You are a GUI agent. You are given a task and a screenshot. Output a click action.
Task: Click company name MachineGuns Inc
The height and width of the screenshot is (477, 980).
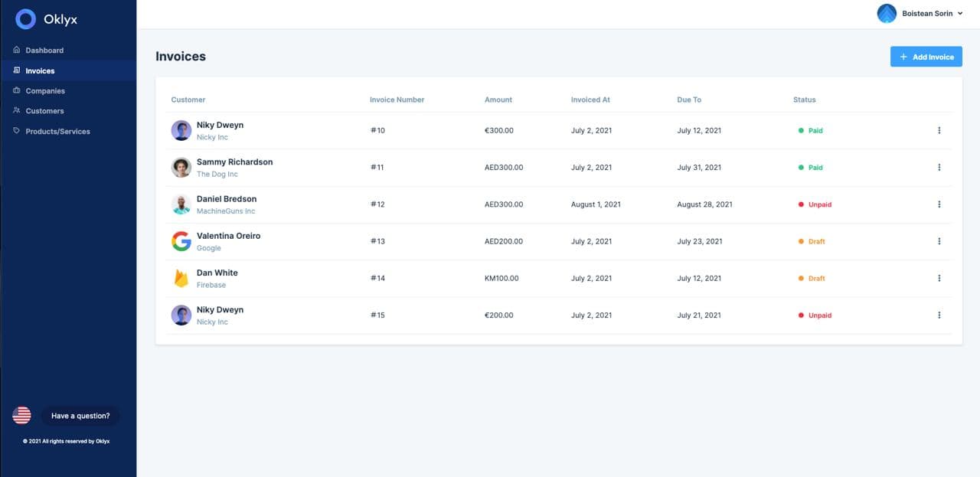(226, 211)
